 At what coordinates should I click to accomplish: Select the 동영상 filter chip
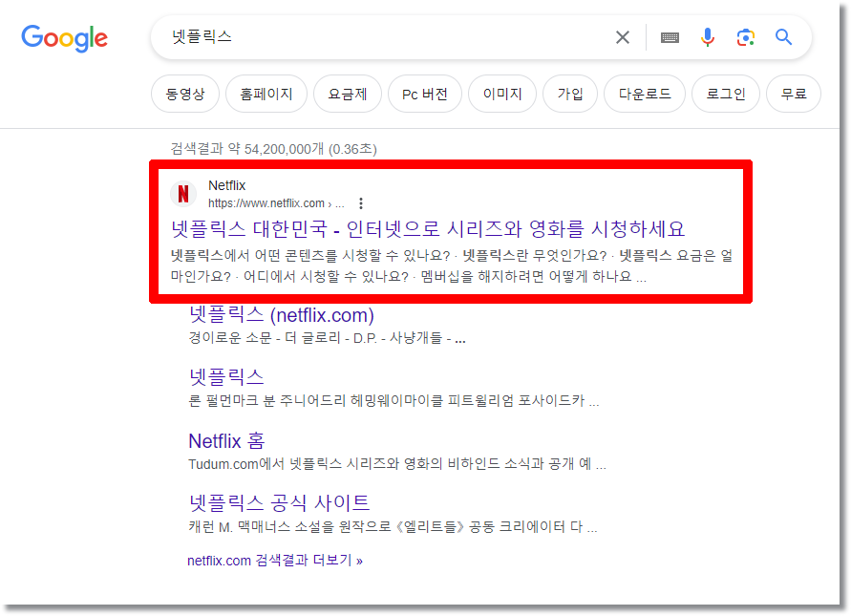point(185,94)
